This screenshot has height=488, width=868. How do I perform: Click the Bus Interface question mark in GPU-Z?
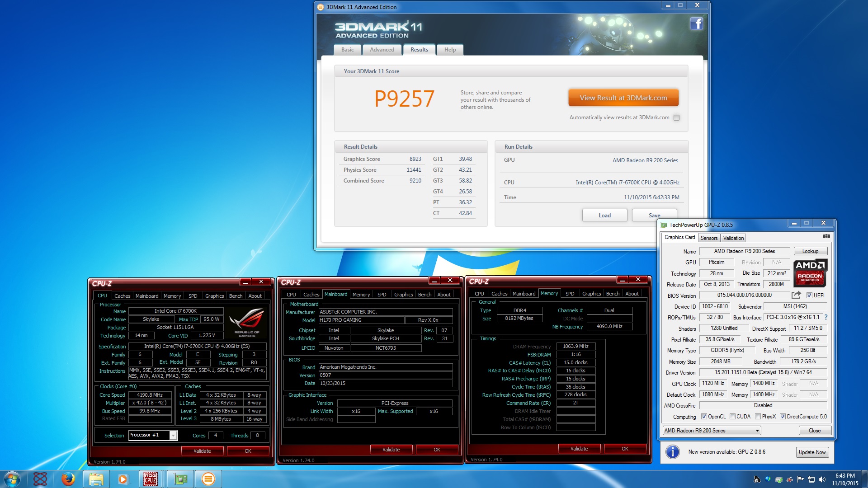click(826, 317)
